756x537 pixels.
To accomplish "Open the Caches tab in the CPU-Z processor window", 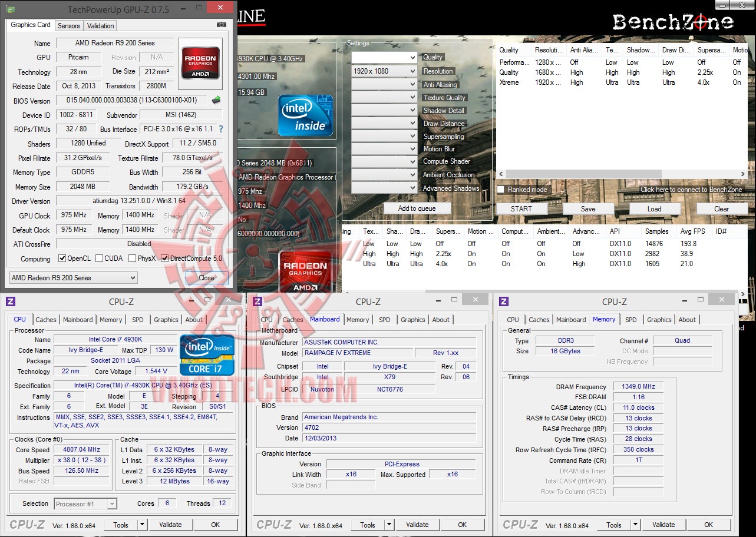I will click(46, 320).
